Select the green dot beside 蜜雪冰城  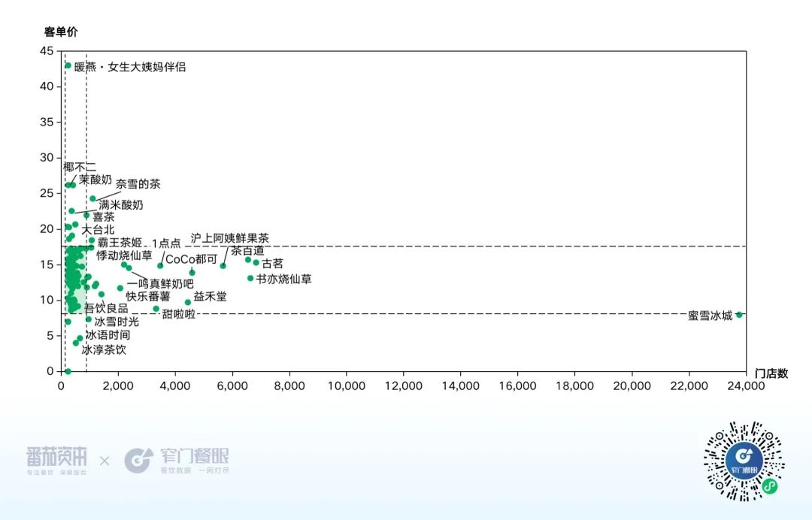tap(740, 315)
